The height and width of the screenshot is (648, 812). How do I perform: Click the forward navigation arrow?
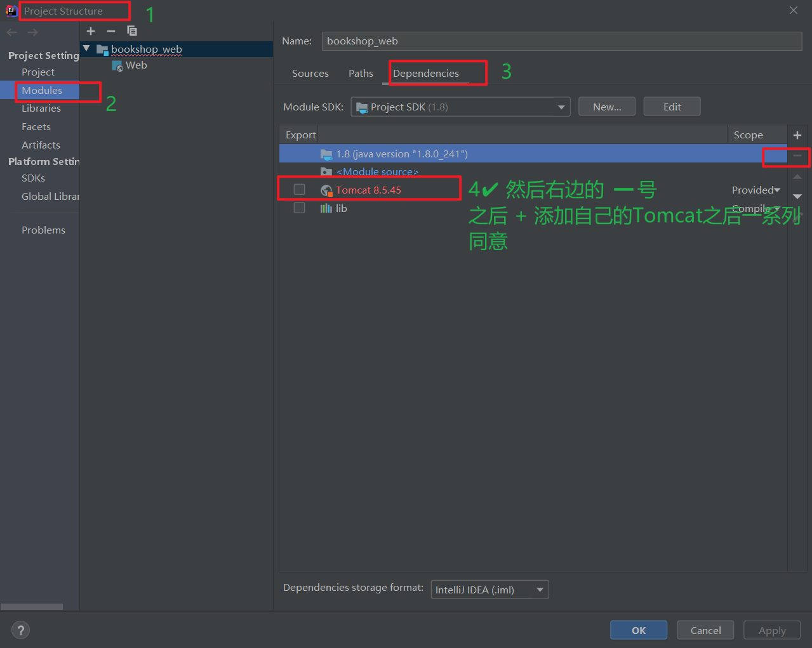32,32
